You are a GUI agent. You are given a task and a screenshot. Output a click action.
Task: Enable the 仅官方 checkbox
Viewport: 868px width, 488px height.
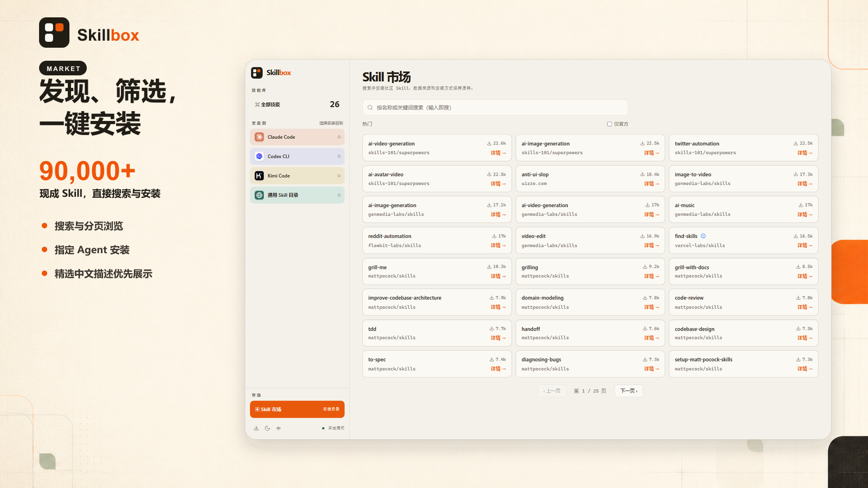coord(609,124)
